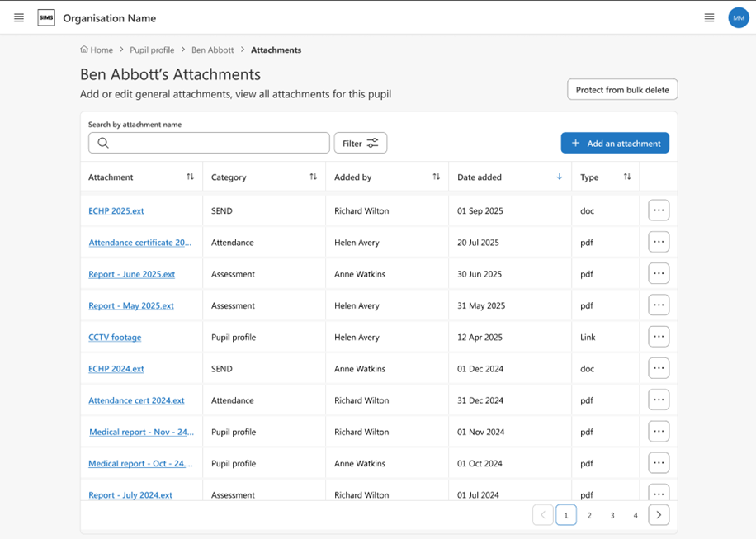Toggle Date added sort arrow
756x539 pixels.
pyautogui.click(x=559, y=177)
